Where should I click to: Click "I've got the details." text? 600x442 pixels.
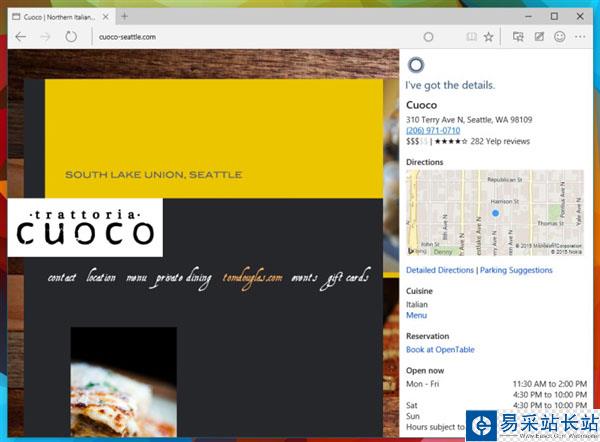pyautogui.click(x=450, y=85)
